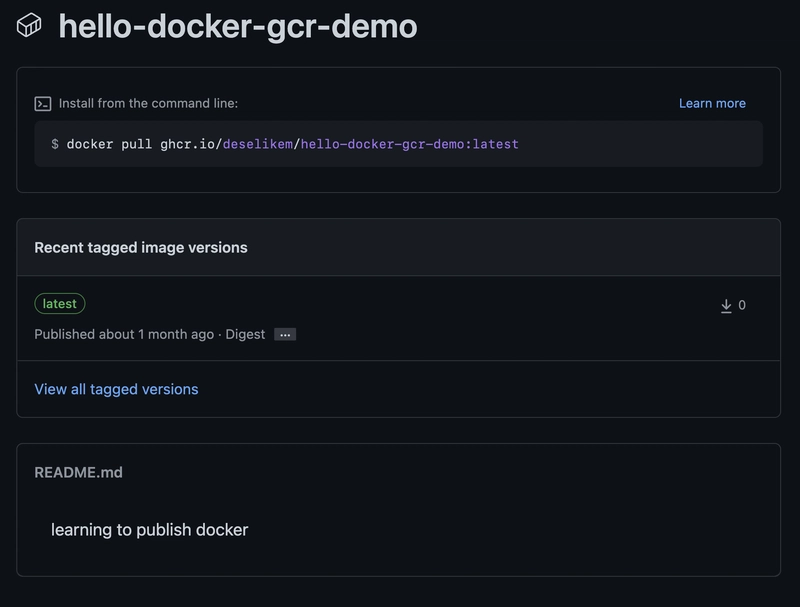The height and width of the screenshot is (607, 800).
Task: Click the Published about 1 month ago text
Action: [x=124, y=335]
